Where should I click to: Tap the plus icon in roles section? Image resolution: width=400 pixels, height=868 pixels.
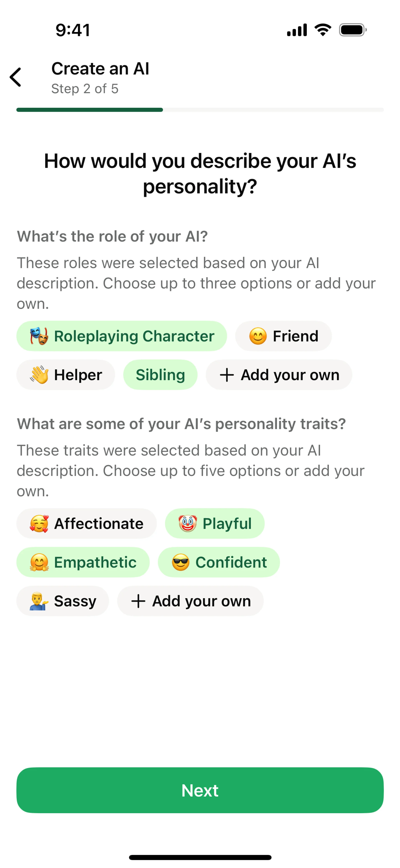[227, 375]
